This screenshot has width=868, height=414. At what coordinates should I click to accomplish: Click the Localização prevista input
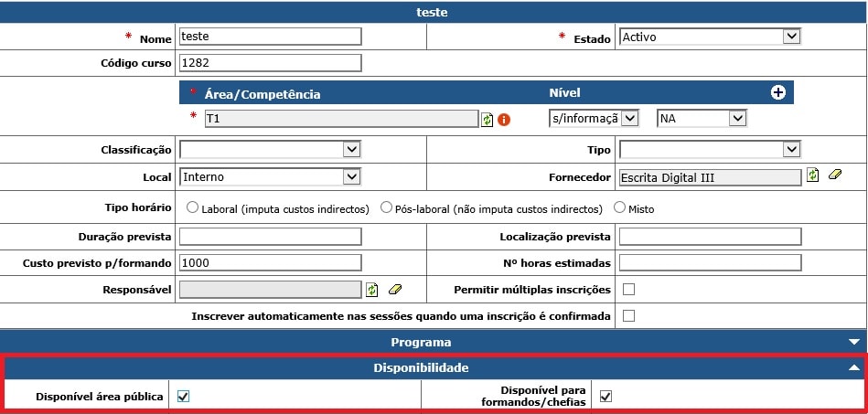(711, 237)
